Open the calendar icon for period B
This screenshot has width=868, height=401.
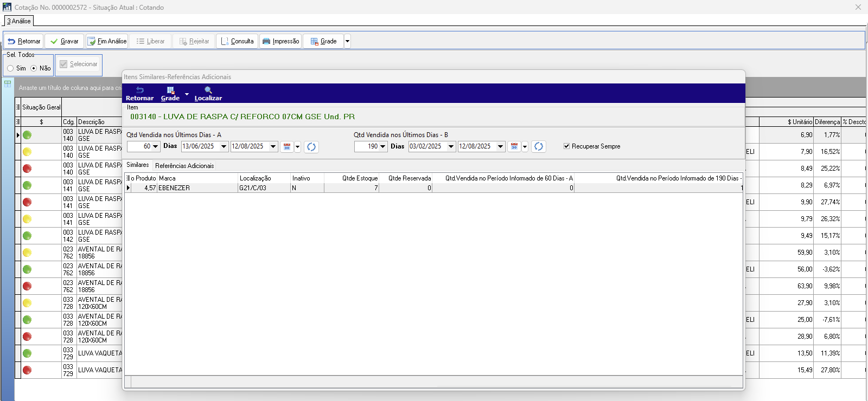click(x=514, y=146)
